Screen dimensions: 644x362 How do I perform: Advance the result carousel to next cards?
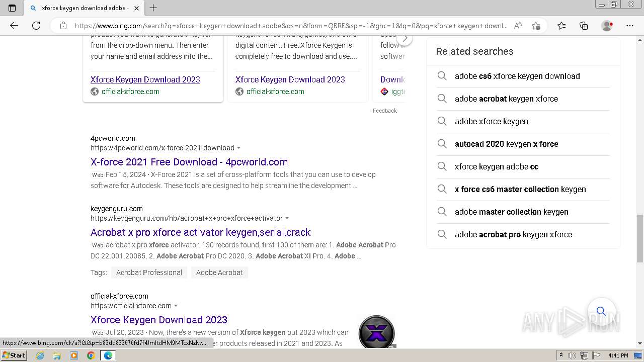coord(405,39)
